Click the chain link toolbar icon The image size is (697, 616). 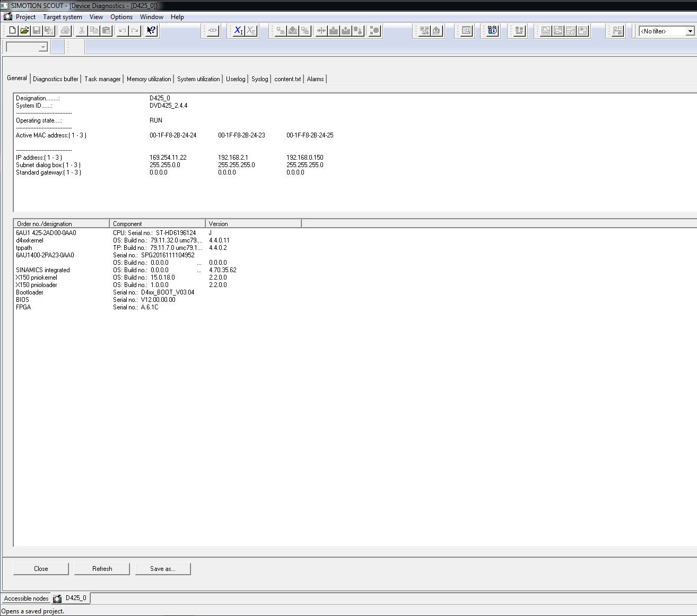213,31
